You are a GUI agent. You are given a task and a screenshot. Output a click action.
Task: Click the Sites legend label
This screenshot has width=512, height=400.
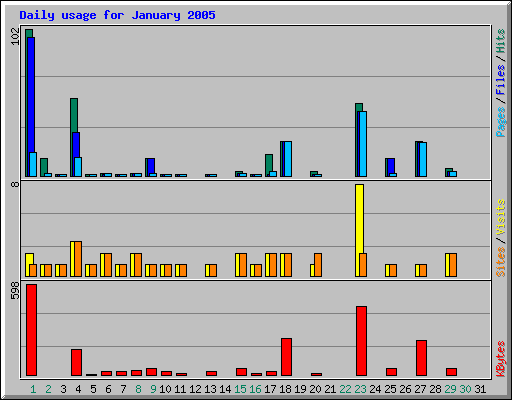[500, 262]
